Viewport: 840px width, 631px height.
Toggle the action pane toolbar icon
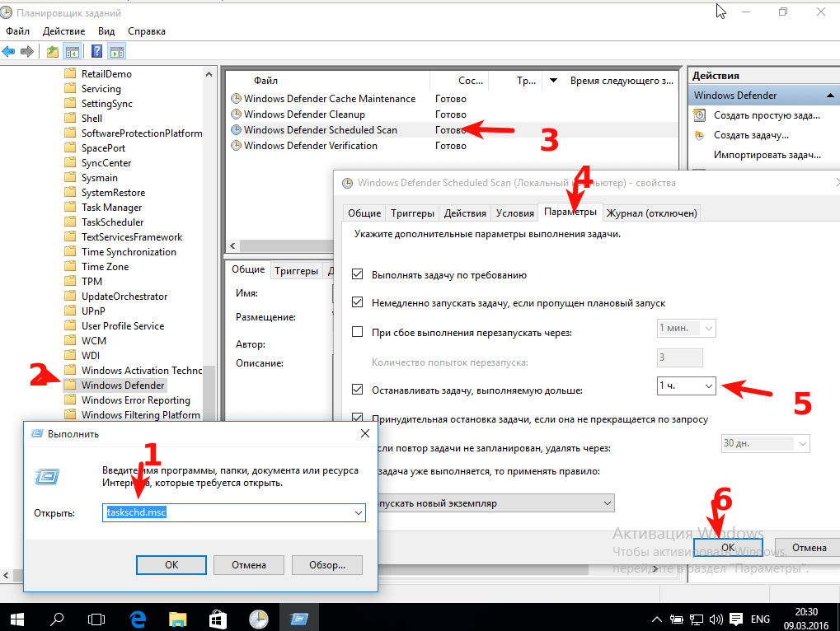point(117,51)
